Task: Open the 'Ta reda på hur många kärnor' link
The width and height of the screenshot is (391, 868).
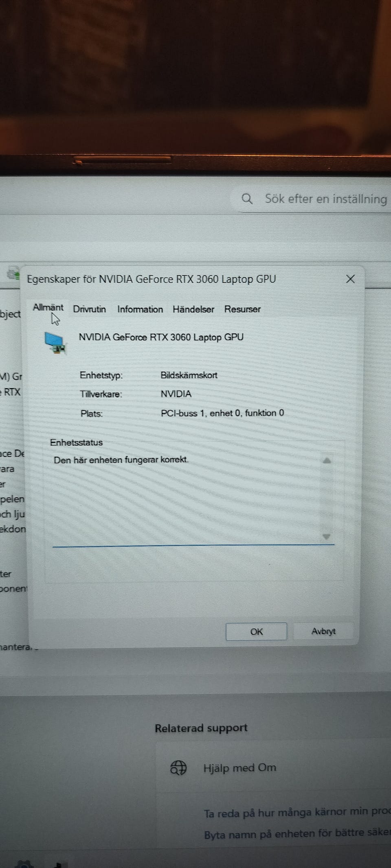Action: coord(297,813)
